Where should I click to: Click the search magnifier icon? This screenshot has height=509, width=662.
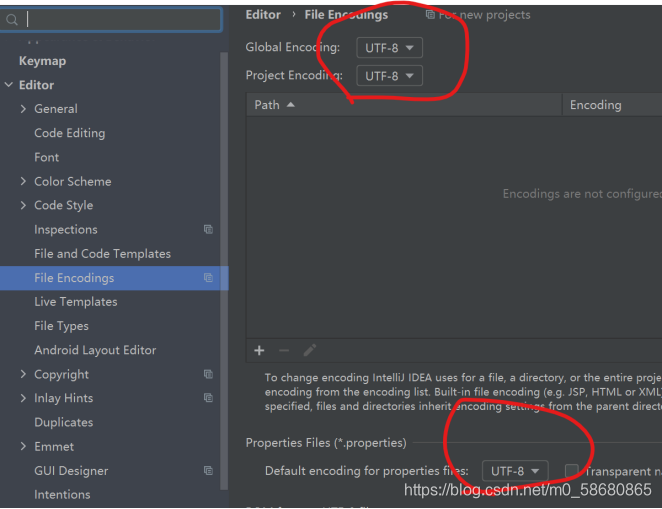pyautogui.click(x=12, y=19)
